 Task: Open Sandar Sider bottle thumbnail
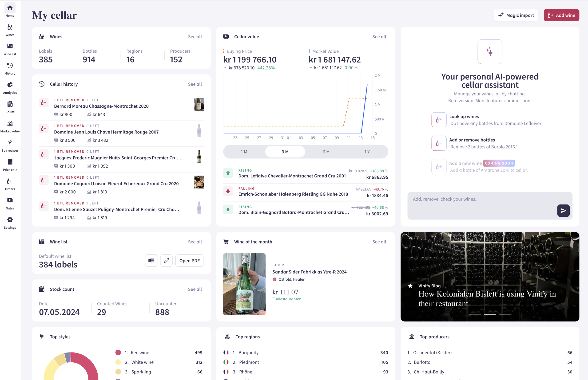coord(244,284)
